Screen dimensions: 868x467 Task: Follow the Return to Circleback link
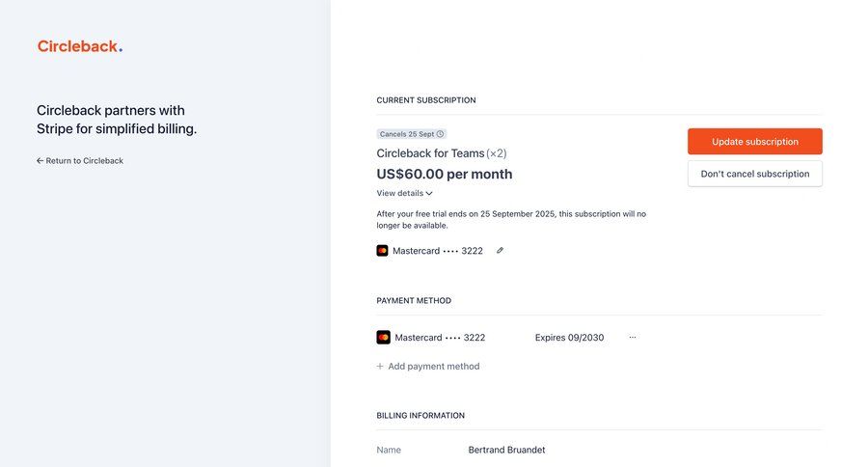point(84,161)
